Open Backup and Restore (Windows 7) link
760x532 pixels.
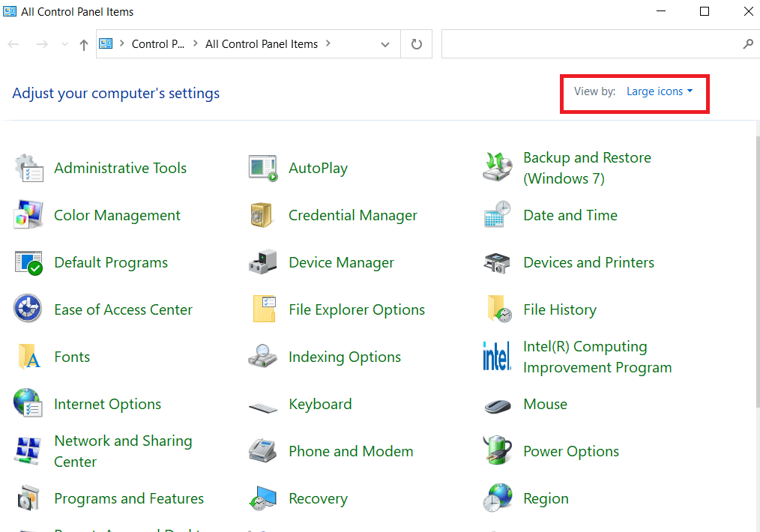pos(587,168)
